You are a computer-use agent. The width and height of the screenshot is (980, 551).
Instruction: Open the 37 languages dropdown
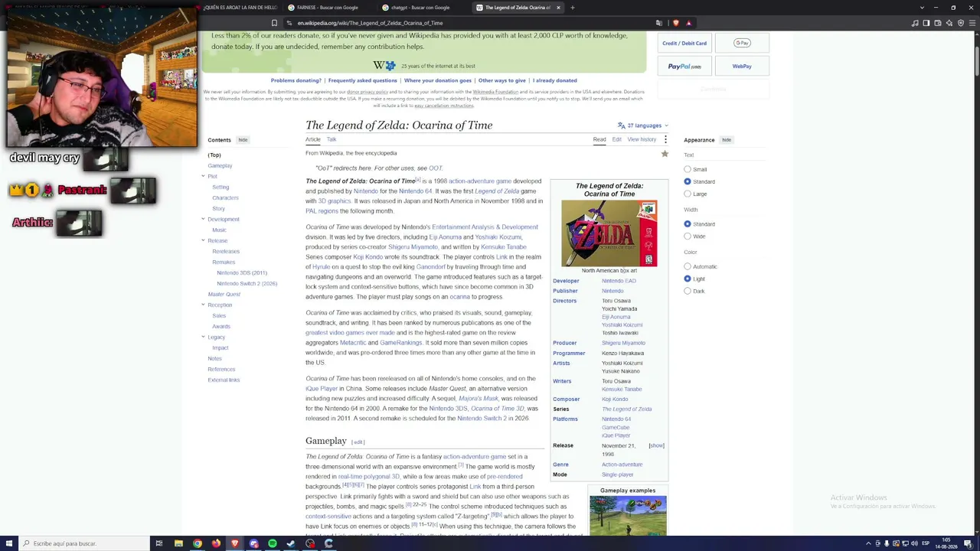(x=643, y=126)
